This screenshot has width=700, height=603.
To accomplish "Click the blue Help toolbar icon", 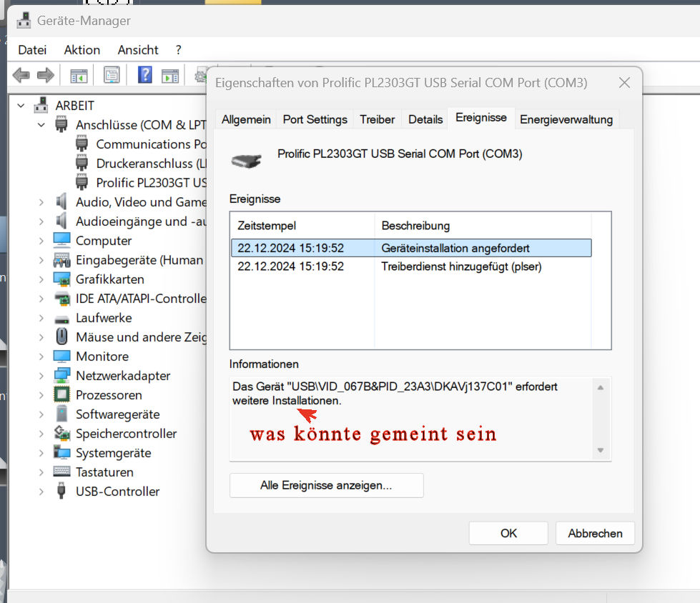I will pyautogui.click(x=144, y=74).
